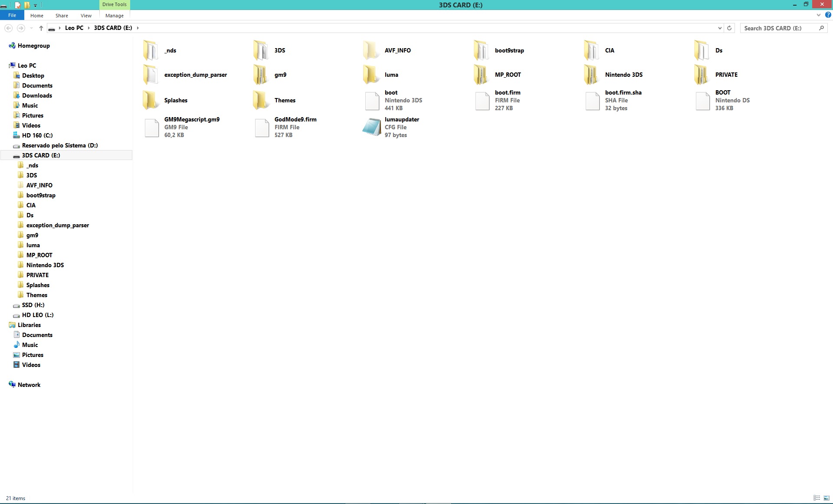Viewport: 833px width, 504px height.
Task: Open the address bar history dropdown
Action: pos(720,28)
